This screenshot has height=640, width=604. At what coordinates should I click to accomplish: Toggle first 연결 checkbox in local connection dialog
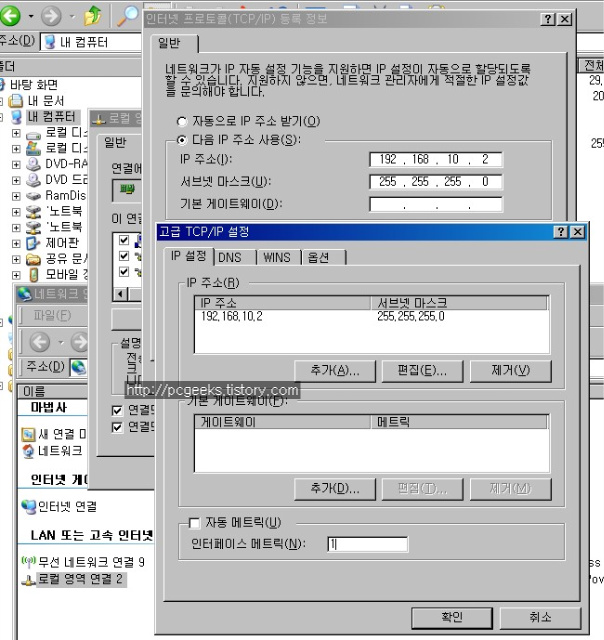click(117, 410)
